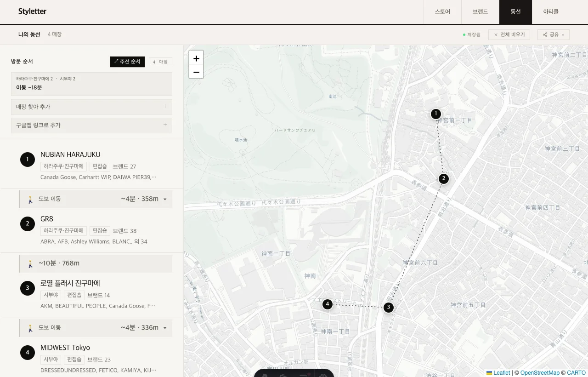Click the number 4 badge beside MIDWEST Tokyo
Image resolution: width=588 pixels, height=377 pixels.
click(28, 353)
